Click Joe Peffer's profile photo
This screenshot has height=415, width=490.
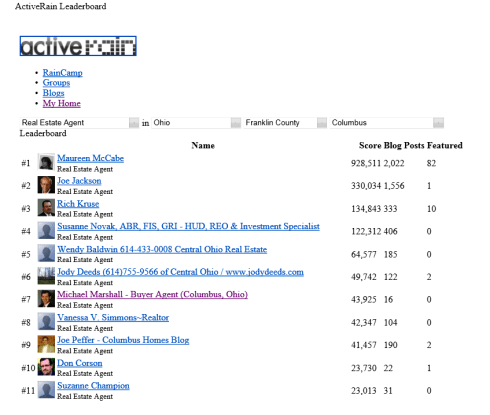(46, 344)
